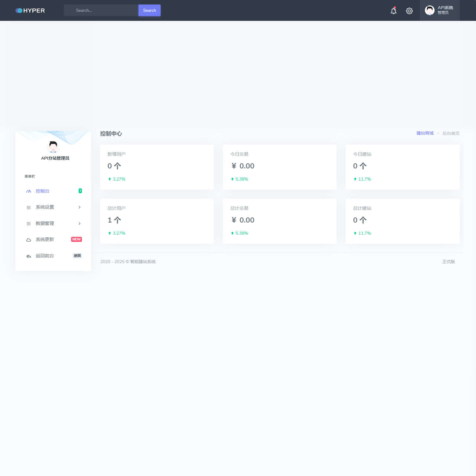Open the API系统 管理员 user dropdown
The image size is (476, 476).
[440, 10]
